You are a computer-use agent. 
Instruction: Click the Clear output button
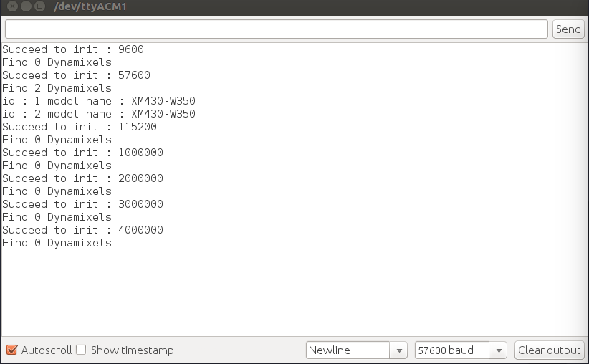(x=549, y=350)
